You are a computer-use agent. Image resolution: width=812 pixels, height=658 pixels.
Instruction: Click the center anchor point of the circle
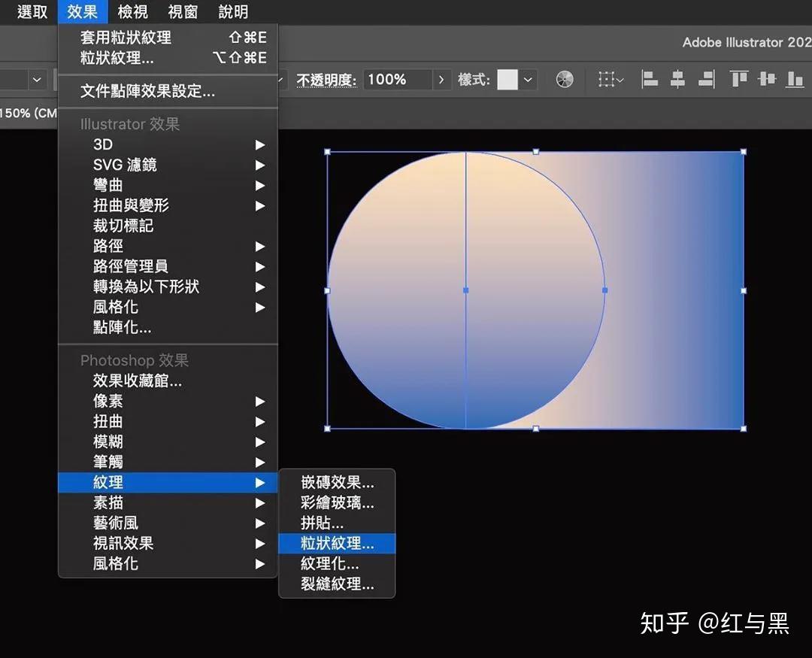click(466, 290)
